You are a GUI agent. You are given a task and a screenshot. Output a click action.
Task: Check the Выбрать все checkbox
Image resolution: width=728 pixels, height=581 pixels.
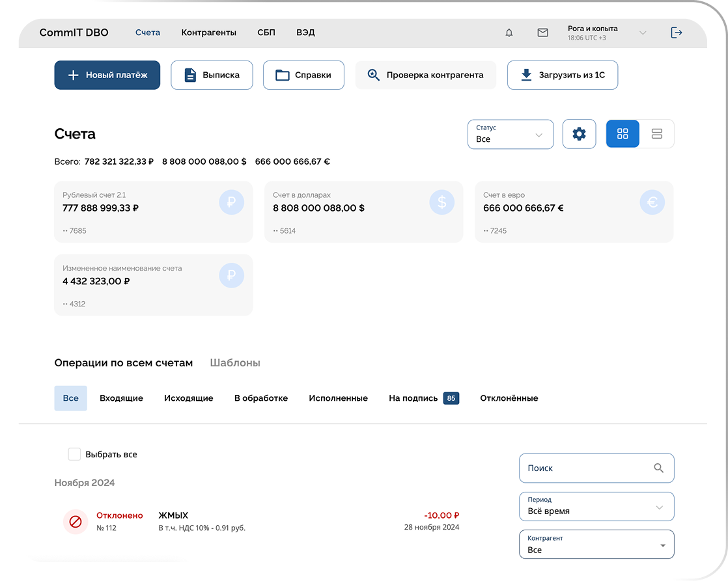tap(74, 454)
